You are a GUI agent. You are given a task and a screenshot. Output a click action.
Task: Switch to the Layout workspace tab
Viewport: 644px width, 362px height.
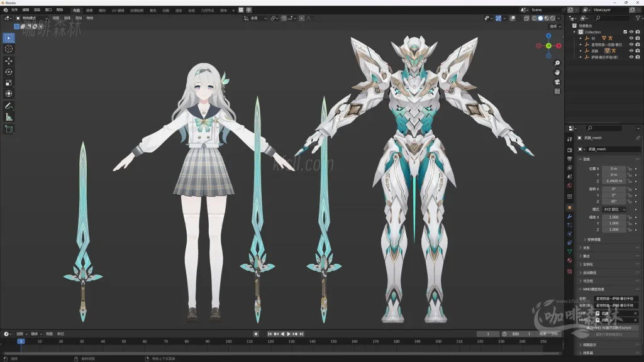[76, 10]
